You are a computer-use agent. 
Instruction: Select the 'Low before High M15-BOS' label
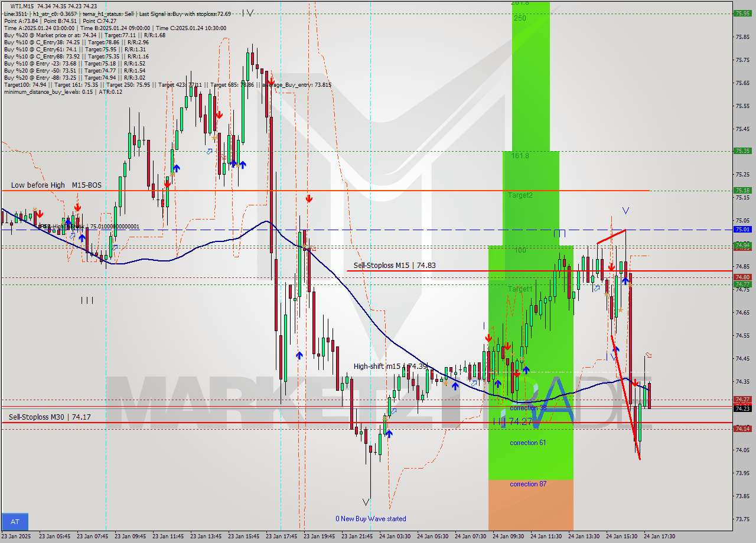coord(56,185)
